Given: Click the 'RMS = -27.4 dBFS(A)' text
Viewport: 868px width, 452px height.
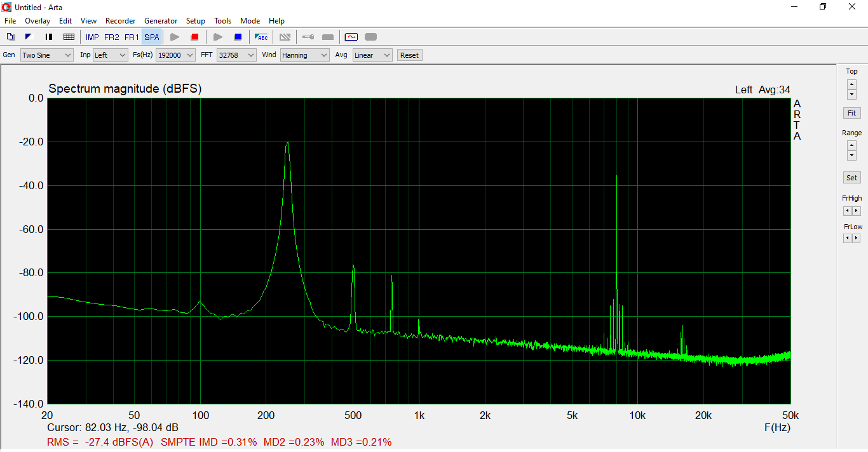Looking at the screenshot, I should point(100,442).
